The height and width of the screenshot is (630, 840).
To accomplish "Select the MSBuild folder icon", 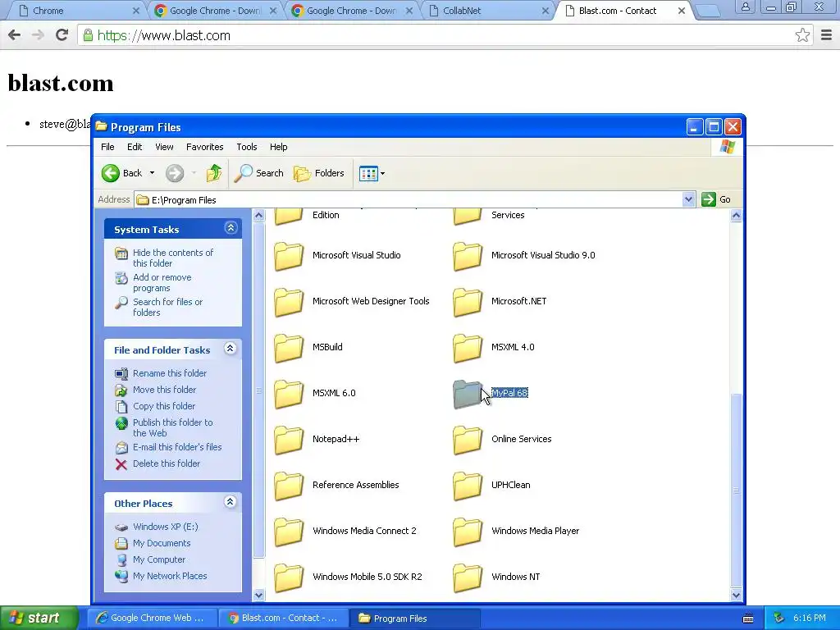I will [289, 347].
